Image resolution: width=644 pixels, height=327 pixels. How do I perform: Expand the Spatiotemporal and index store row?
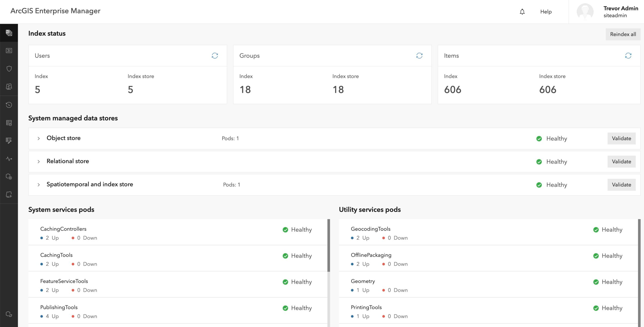coord(38,184)
